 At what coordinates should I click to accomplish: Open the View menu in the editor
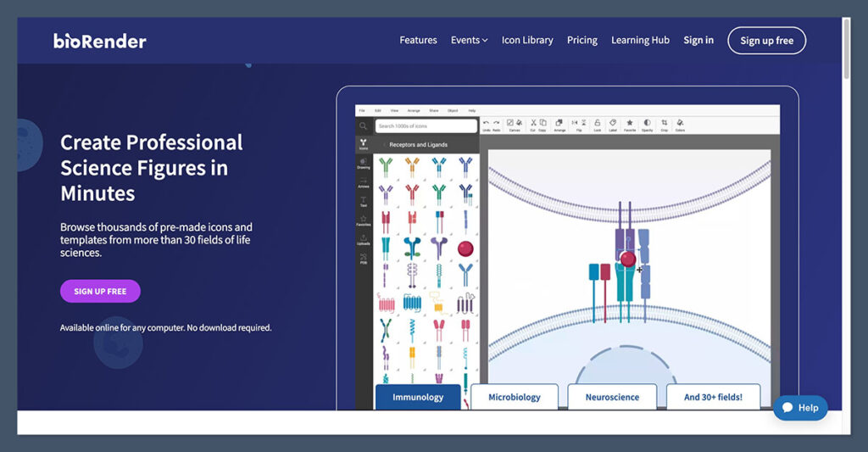395,111
